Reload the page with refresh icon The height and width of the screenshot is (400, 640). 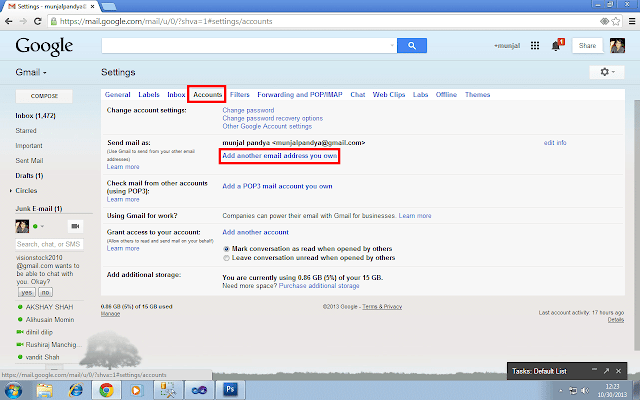(x=38, y=21)
